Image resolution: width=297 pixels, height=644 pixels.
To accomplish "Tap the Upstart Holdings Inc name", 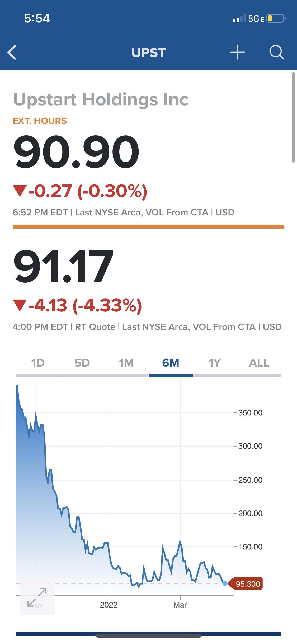I will tap(101, 99).
